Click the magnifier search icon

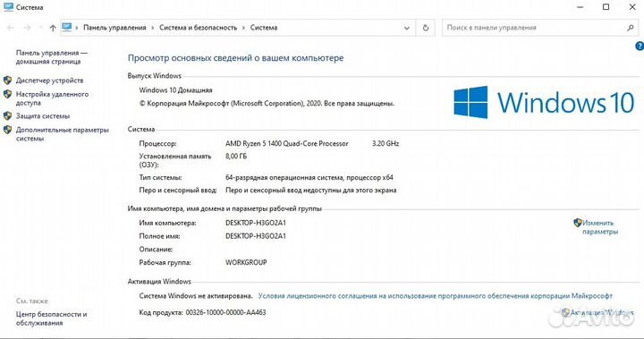[x=631, y=28]
